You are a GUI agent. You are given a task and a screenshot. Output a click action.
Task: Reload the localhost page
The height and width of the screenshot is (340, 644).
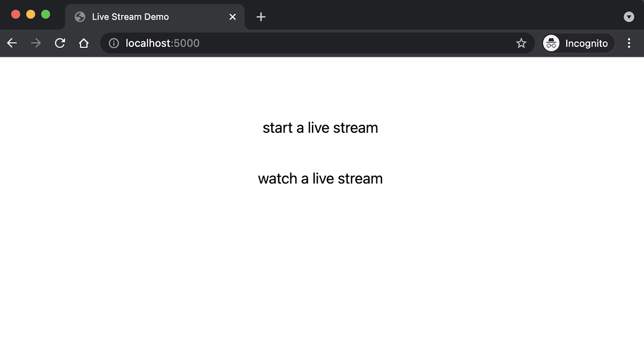tap(60, 43)
